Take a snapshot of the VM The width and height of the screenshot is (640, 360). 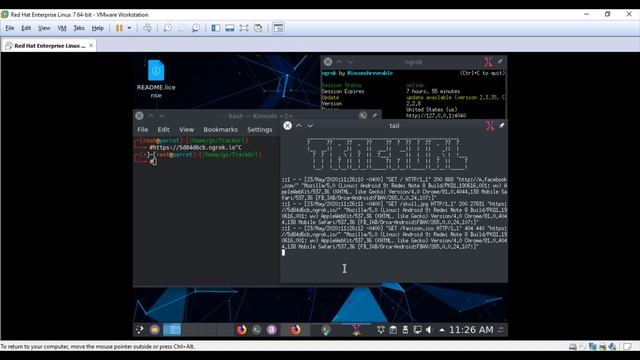(167, 28)
